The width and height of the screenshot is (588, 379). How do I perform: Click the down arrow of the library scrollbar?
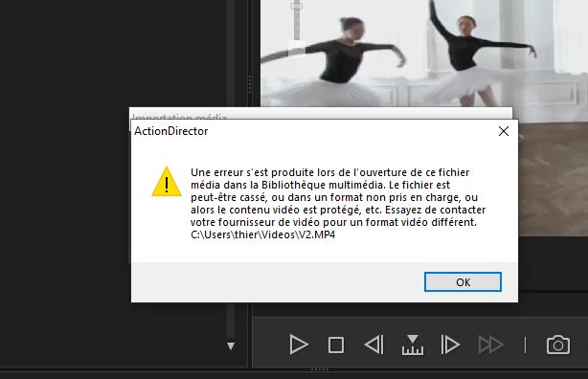231,346
